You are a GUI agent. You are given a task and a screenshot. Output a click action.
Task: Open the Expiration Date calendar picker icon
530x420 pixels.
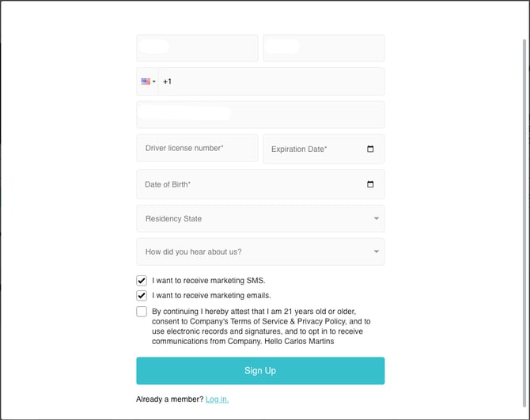point(370,149)
